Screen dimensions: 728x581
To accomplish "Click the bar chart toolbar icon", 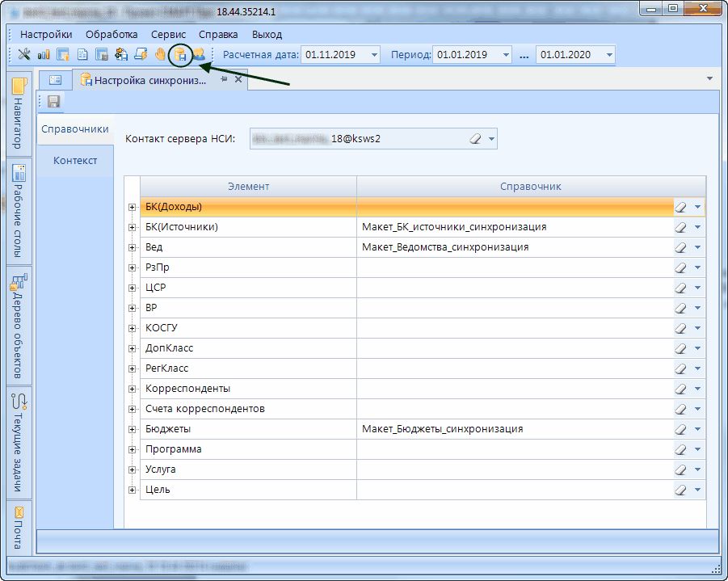I will pyautogui.click(x=43, y=55).
